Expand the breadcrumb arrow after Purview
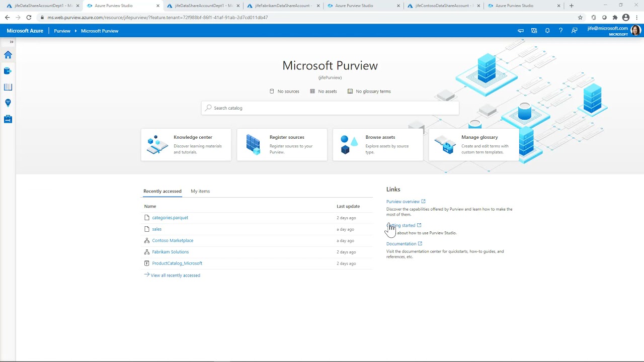The height and width of the screenshot is (362, 644). click(76, 31)
